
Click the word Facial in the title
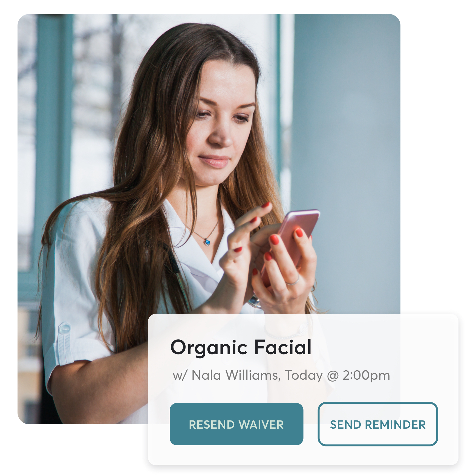point(283,347)
